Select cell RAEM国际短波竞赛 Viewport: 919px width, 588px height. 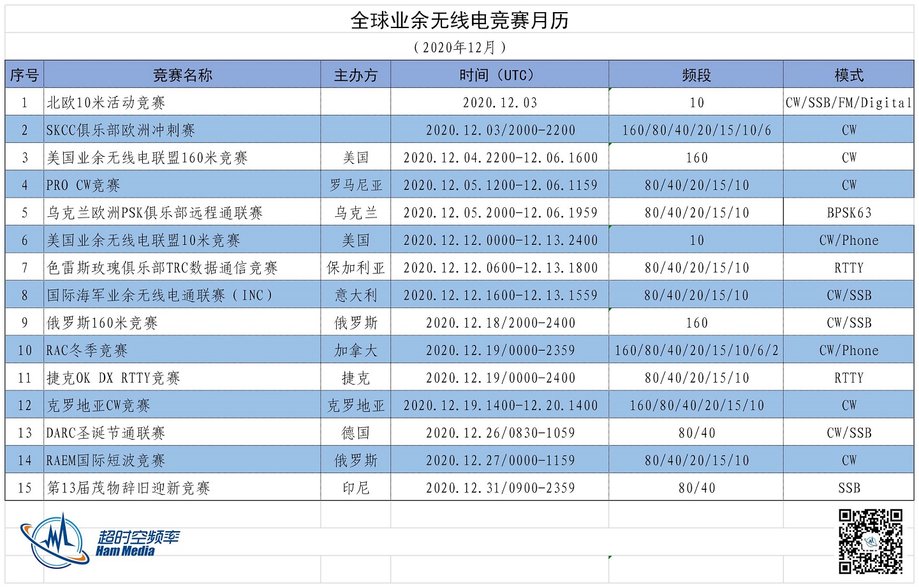tap(182, 460)
